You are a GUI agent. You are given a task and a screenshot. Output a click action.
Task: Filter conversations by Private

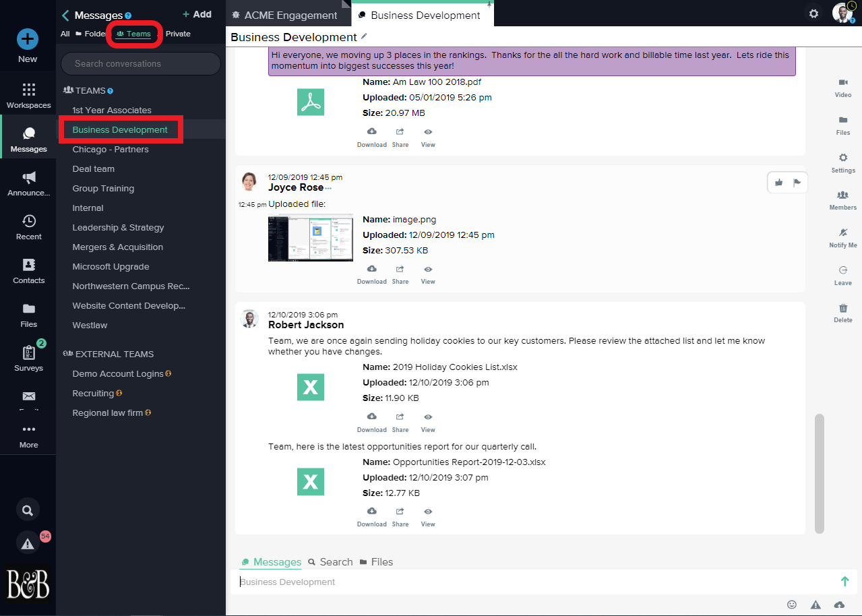tap(178, 34)
